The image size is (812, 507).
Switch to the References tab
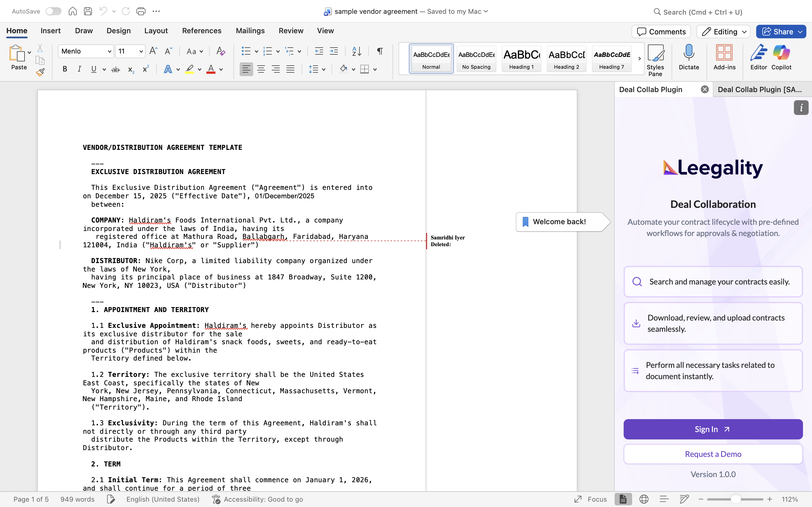pyautogui.click(x=202, y=31)
